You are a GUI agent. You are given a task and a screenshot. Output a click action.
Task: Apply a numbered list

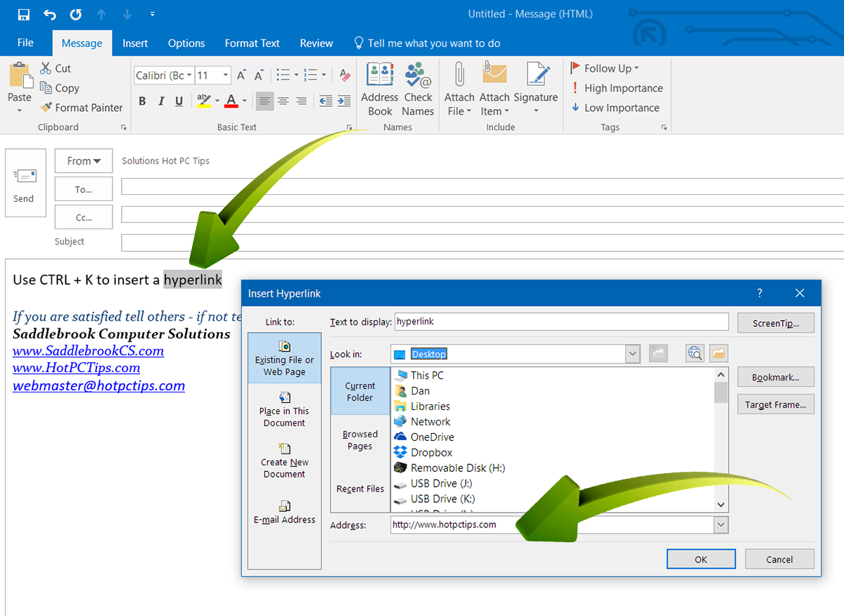[x=310, y=75]
